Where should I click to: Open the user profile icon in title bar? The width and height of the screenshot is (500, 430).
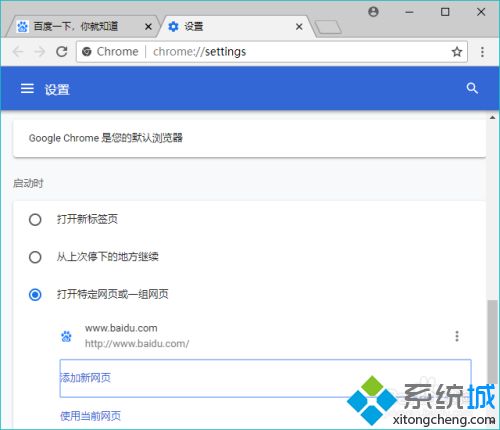(x=373, y=12)
